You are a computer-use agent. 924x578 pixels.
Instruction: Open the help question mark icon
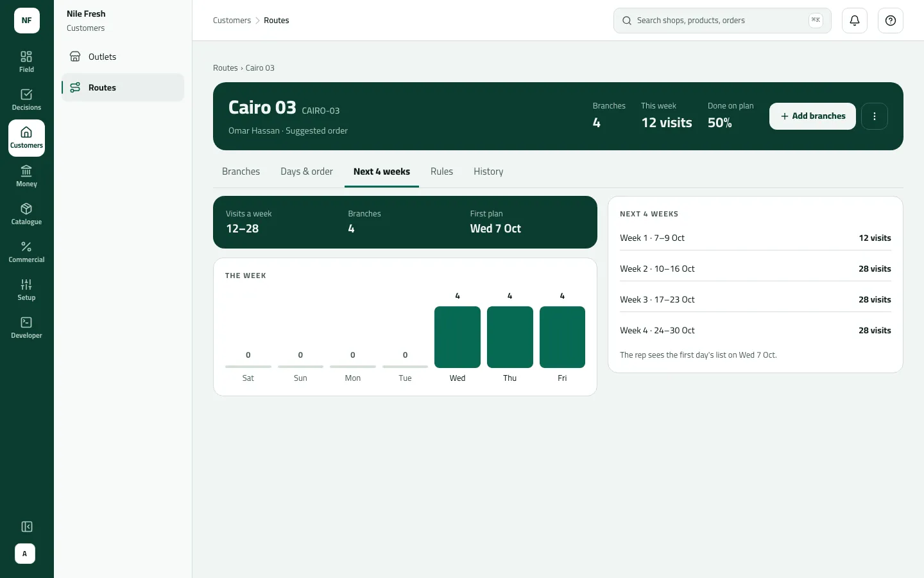coord(891,21)
